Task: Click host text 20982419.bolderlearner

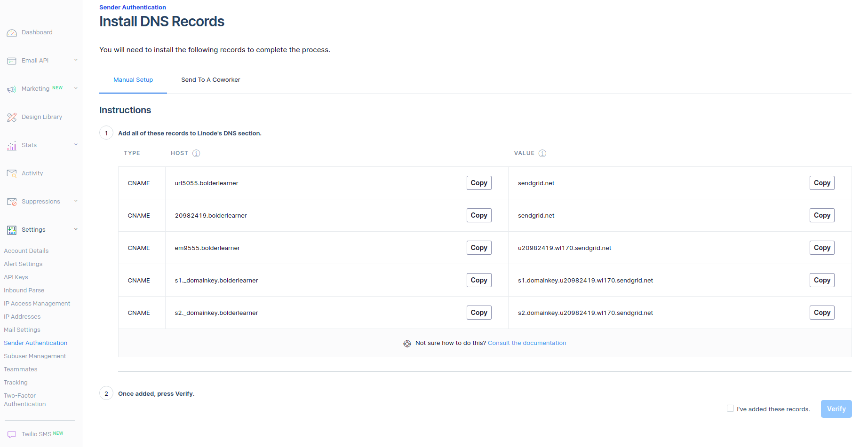Action: [211, 216]
